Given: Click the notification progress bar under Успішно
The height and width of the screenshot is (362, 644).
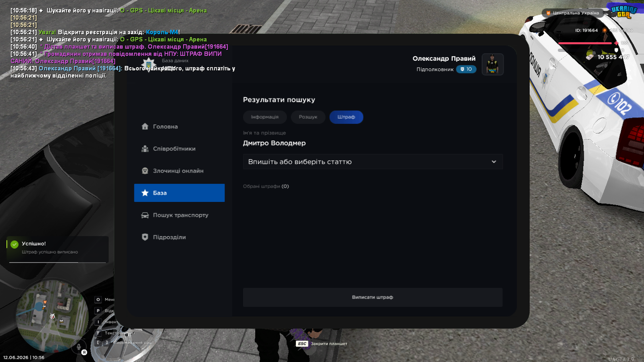Looking at the screenshot, I should tap(57, 262).
